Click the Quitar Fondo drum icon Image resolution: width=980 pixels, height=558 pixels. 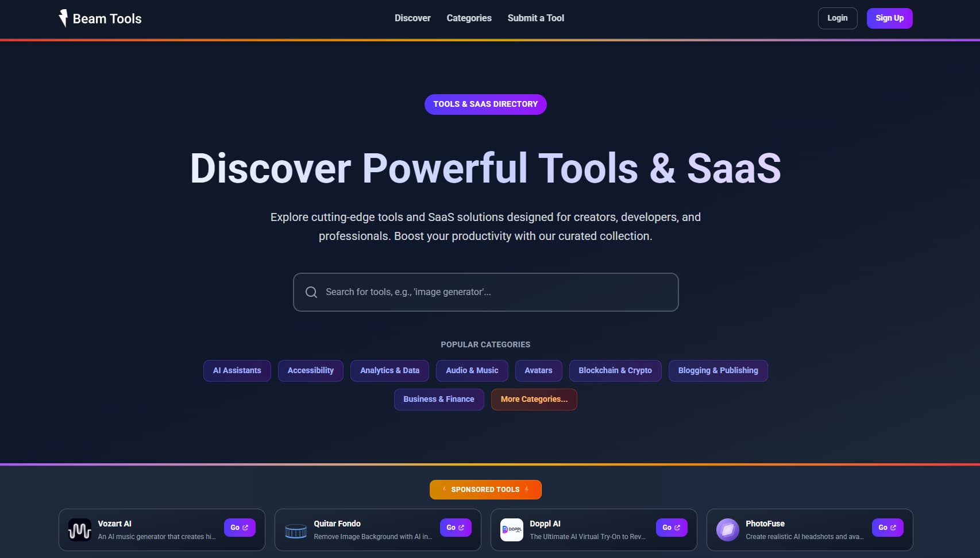click(x=295, y=529)
